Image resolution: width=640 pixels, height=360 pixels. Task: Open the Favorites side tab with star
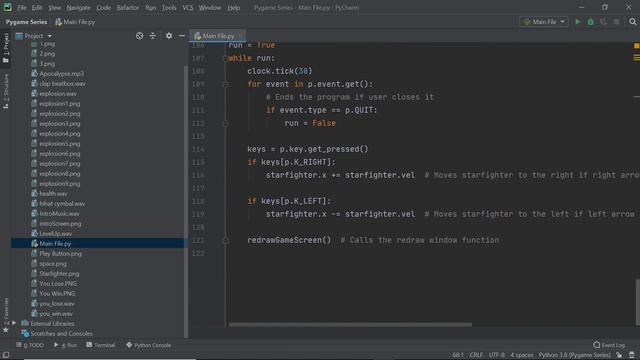(6, 316)
